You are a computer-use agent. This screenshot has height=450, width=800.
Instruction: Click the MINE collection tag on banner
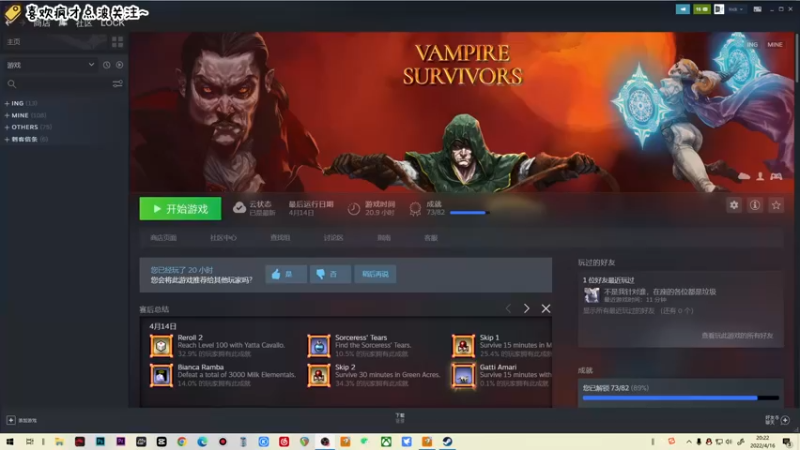(774, 44)
